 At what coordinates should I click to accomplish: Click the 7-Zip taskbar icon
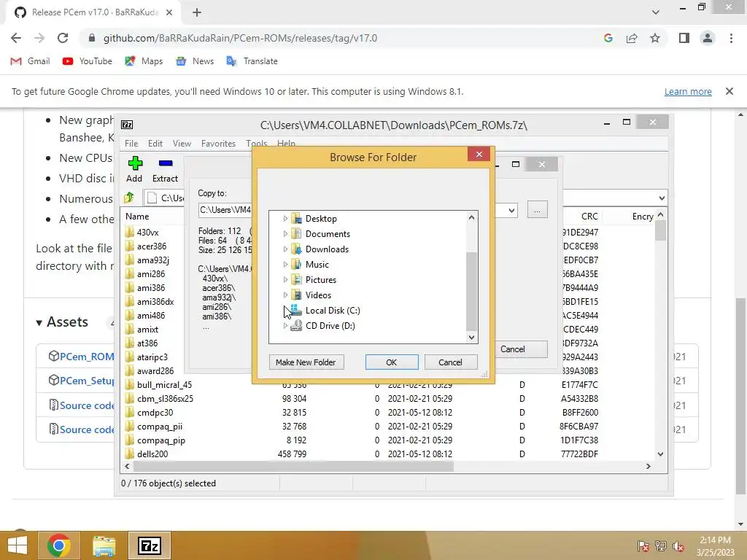click(149, 545)
